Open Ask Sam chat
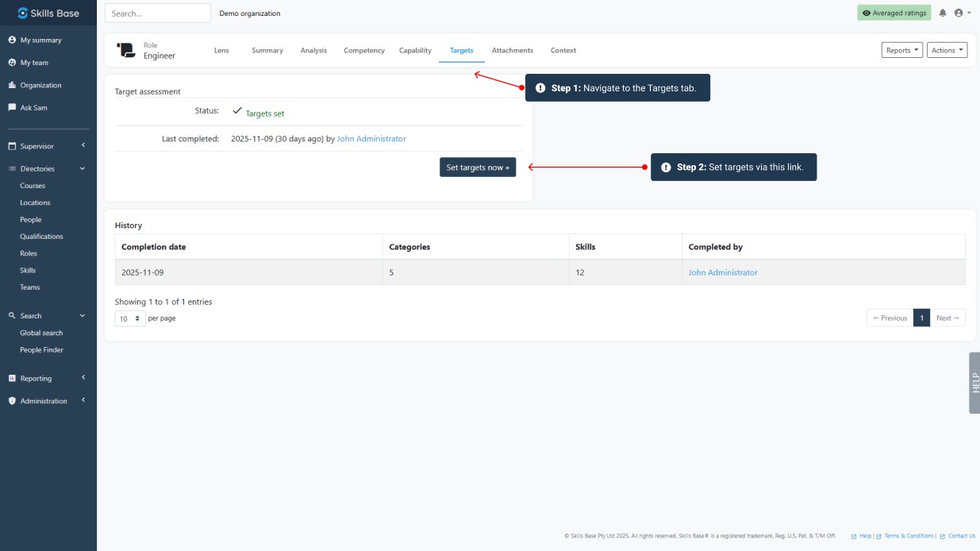The height and width of the screenshot is (551, 980). (33, 107)
